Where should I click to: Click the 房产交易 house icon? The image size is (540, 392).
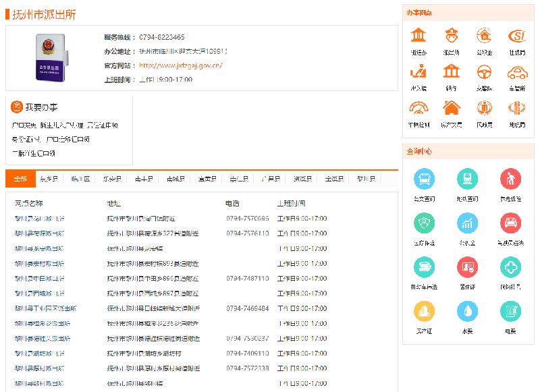(x=451, y=108)
